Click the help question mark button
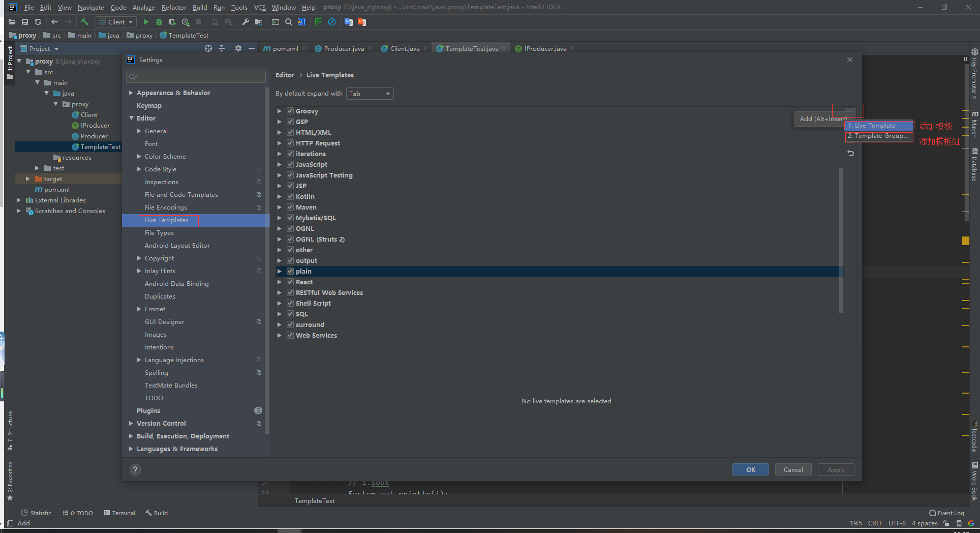This screenshot has width=980, height=533. (x=135, y=469)
